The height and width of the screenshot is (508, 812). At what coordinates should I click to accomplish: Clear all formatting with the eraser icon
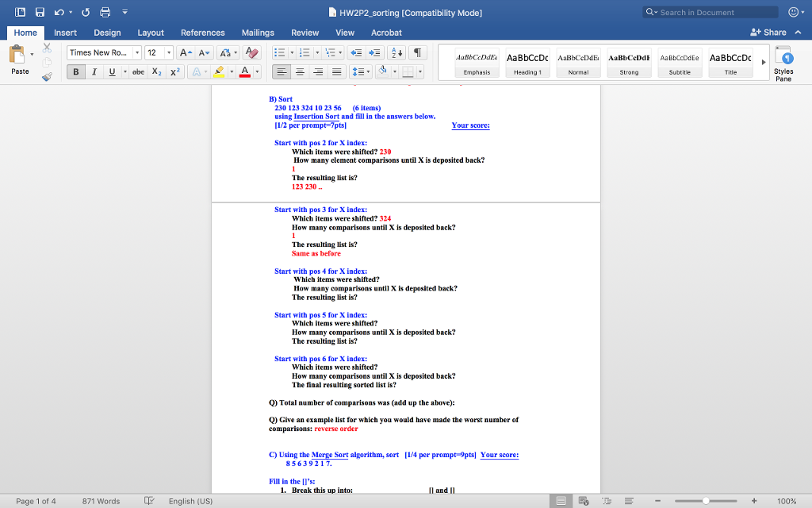tap(253, 52)
